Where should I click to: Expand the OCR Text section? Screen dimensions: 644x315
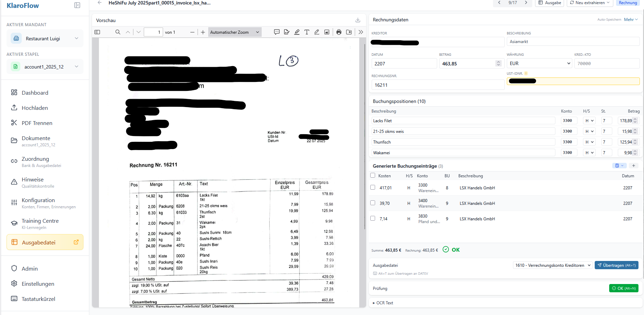point(383,303)
